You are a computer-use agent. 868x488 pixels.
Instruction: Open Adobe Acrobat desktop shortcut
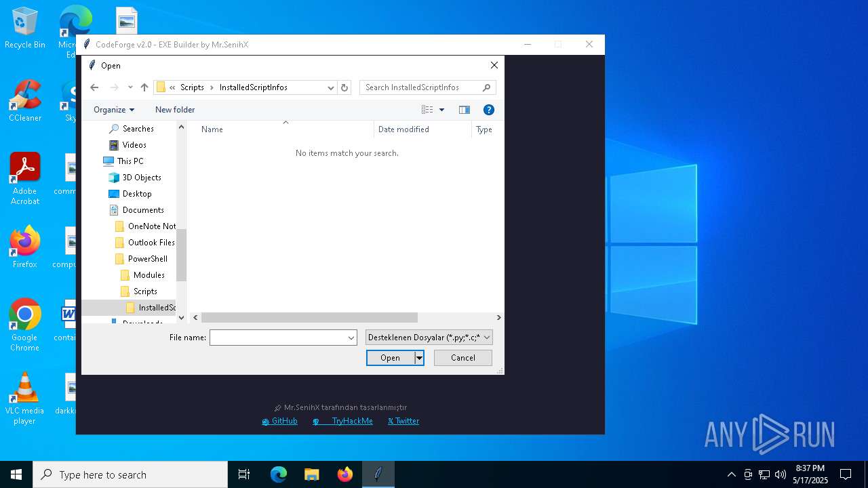[x=25, y=179]
